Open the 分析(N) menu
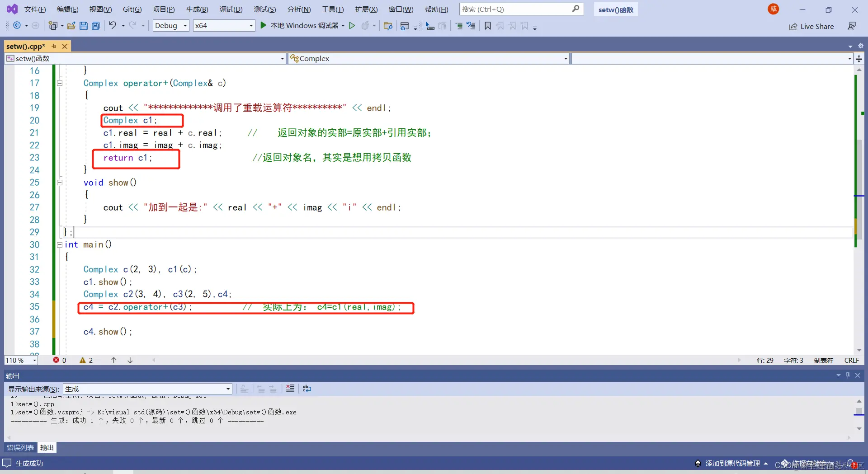This screenshot has width=868, height=474. 299,9
